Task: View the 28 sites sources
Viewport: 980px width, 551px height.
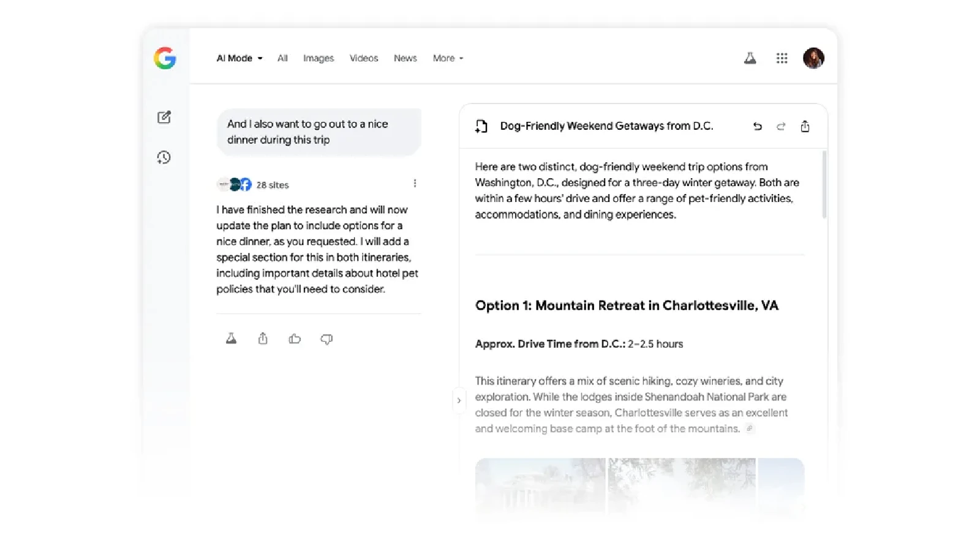Action: click(x=272, y=185)
